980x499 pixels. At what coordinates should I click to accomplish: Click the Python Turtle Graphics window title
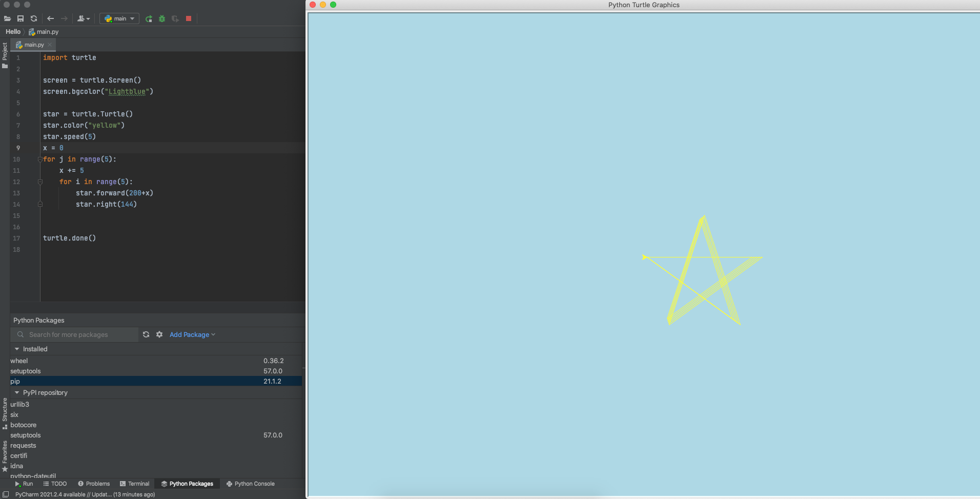[x=644, y=5]
